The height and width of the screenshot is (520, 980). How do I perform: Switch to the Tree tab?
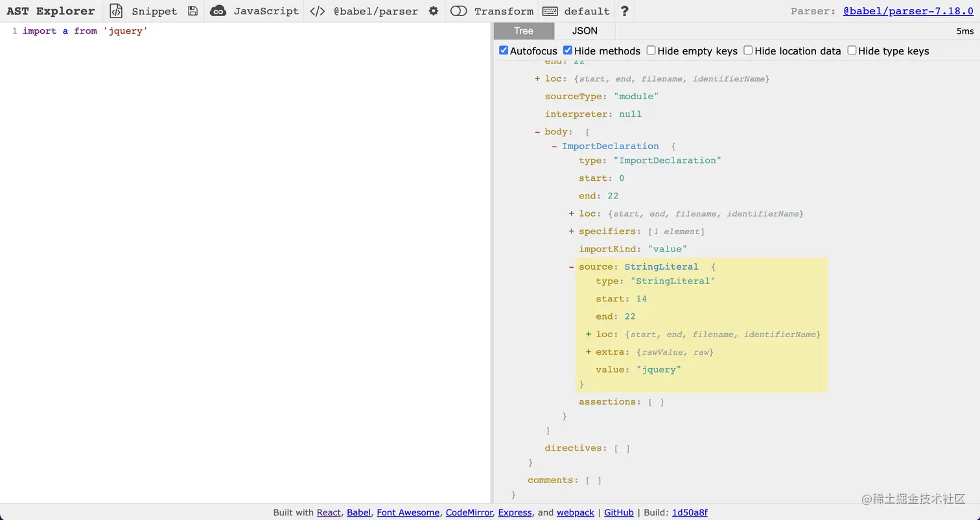524,30
